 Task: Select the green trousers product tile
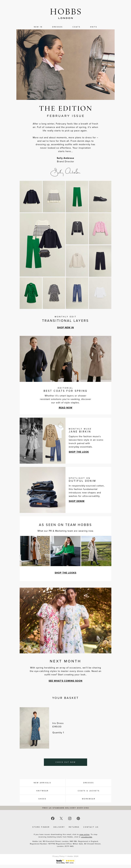click(77, 196)
